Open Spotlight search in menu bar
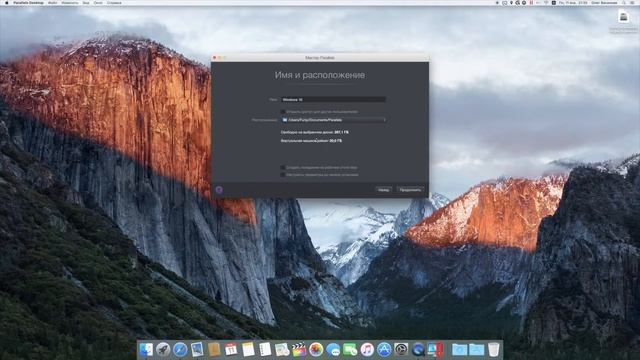This screenshot has width=640, height=360. (623, 2)
